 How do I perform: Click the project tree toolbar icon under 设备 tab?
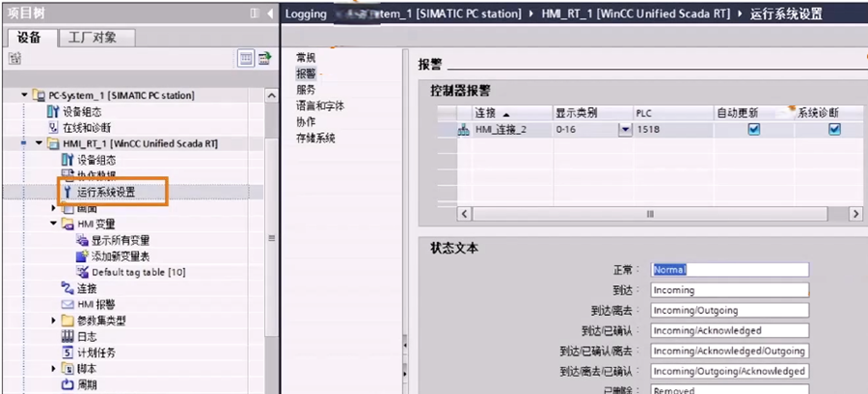[14, 58]
